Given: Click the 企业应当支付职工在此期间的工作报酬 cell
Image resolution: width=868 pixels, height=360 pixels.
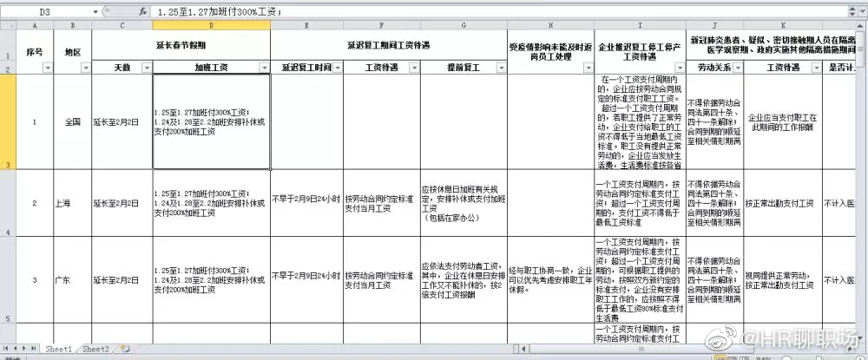Looking at the screenshot, I should pyautogui.click(x=783, y=121).
